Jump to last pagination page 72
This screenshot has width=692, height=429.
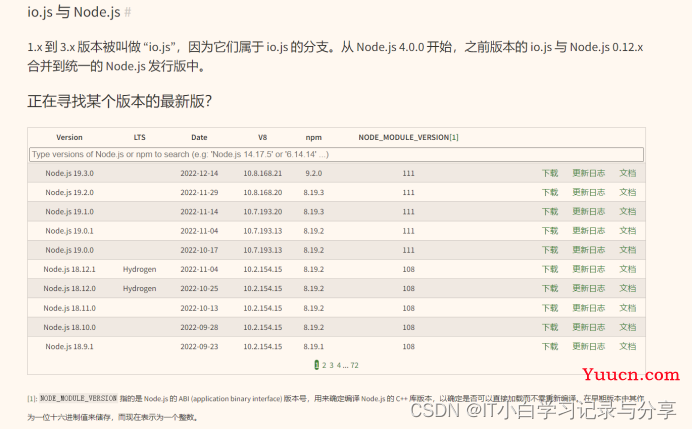tap(354, 365)
